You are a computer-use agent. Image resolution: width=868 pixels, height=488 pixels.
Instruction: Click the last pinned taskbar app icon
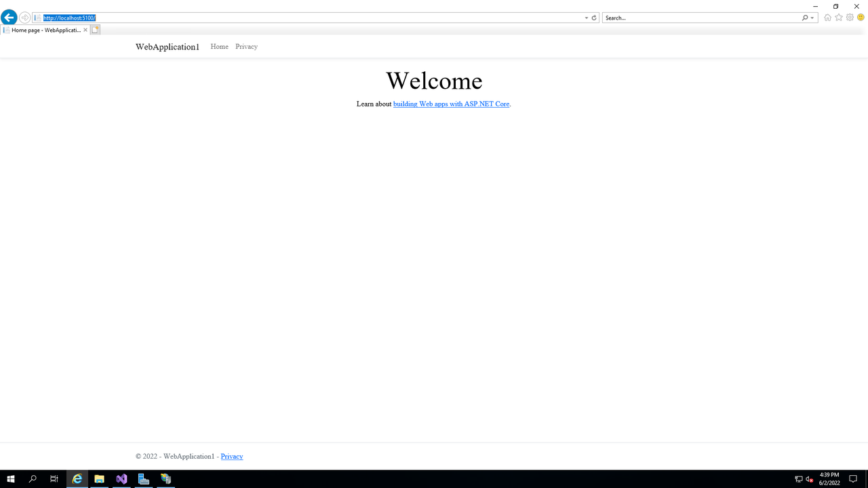[165, 479]
